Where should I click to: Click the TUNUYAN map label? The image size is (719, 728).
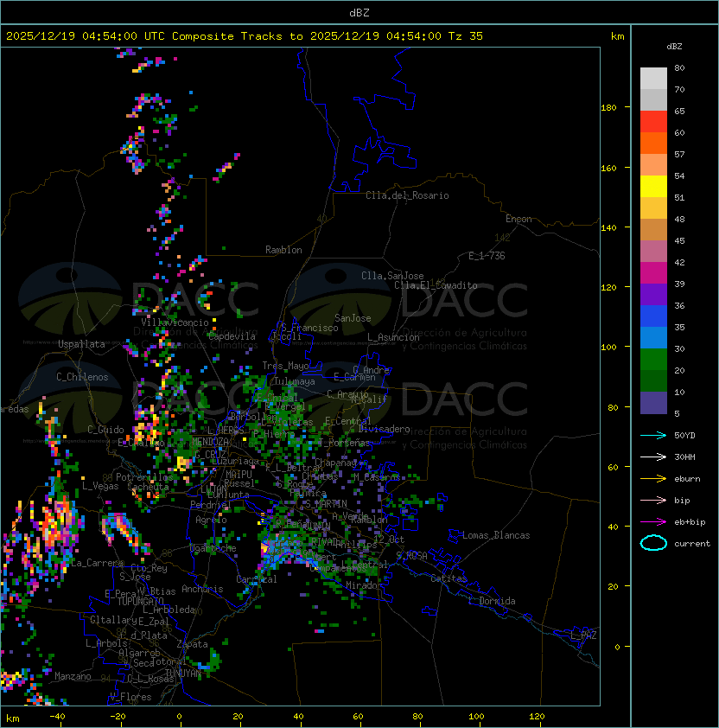(x=183, y=674)
